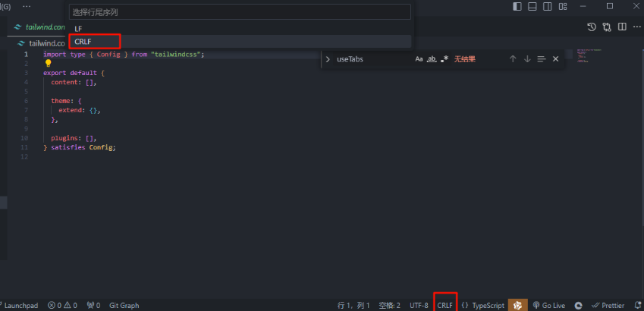Screen dimensions: 644x311
Task: Select LF line ending option
Action: (240, 29)
